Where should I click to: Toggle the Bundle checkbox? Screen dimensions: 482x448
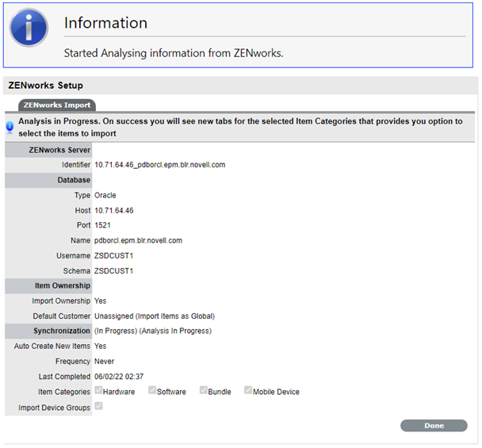coord(204,390)
